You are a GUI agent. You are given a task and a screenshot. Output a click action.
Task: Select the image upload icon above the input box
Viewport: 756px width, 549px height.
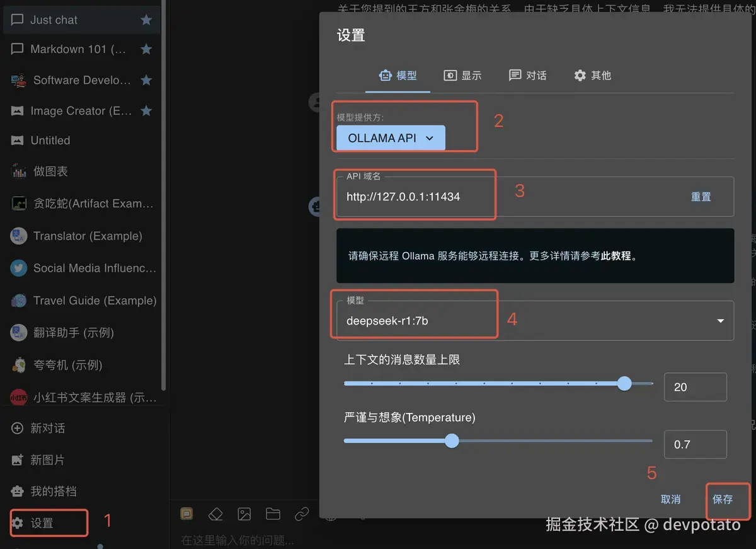tap(244, 514)
